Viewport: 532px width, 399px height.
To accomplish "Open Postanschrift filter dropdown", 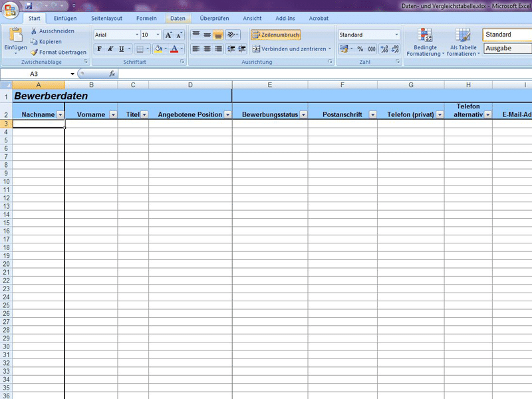I will coord(372,114).
